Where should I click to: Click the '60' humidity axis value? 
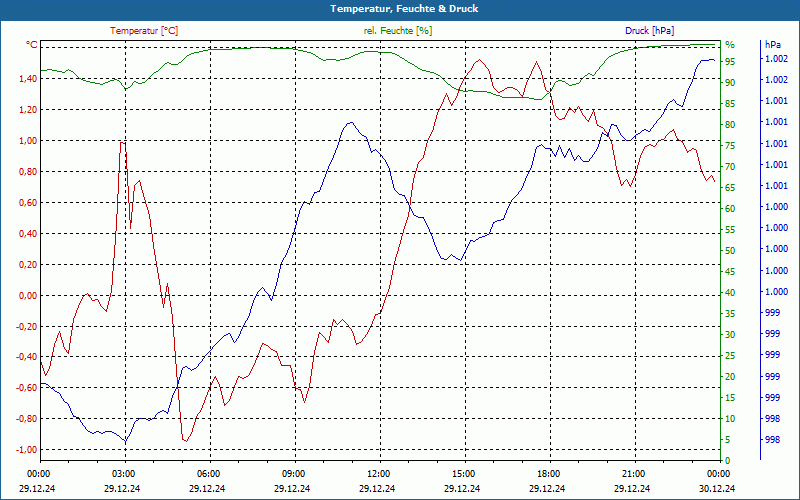(x=730, y=209)
